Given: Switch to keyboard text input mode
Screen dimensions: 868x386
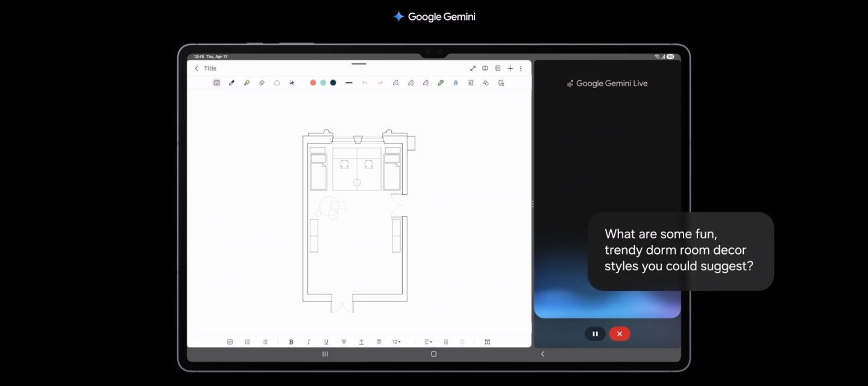Looking at the screenshot, I should pos(217,83).
